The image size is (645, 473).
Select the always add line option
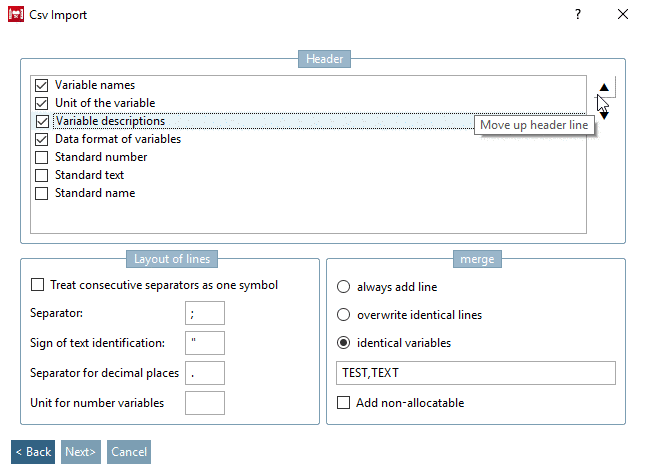(344, 286)
